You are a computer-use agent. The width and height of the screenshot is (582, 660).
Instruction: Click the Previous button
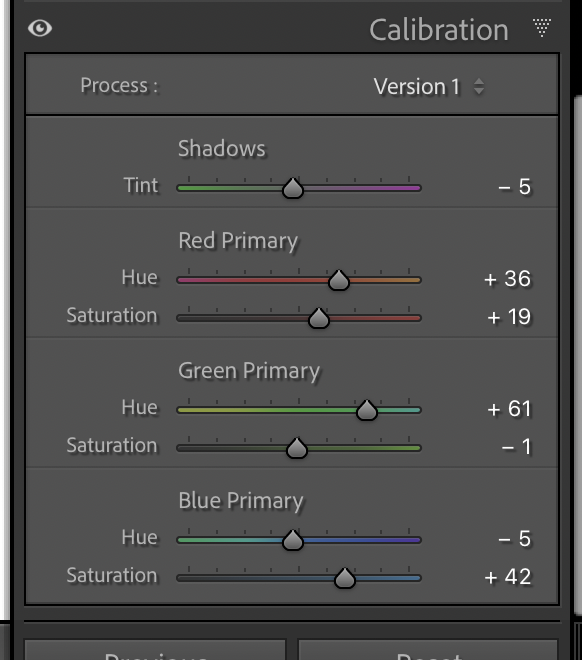pyautogui.click(x=155, y=650)
